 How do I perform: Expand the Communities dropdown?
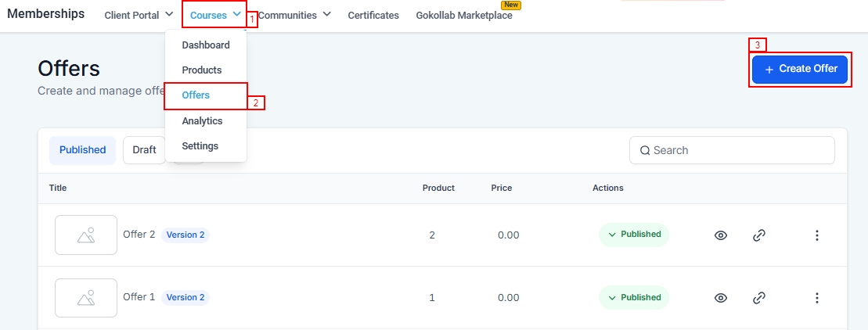tap(294, 15)
